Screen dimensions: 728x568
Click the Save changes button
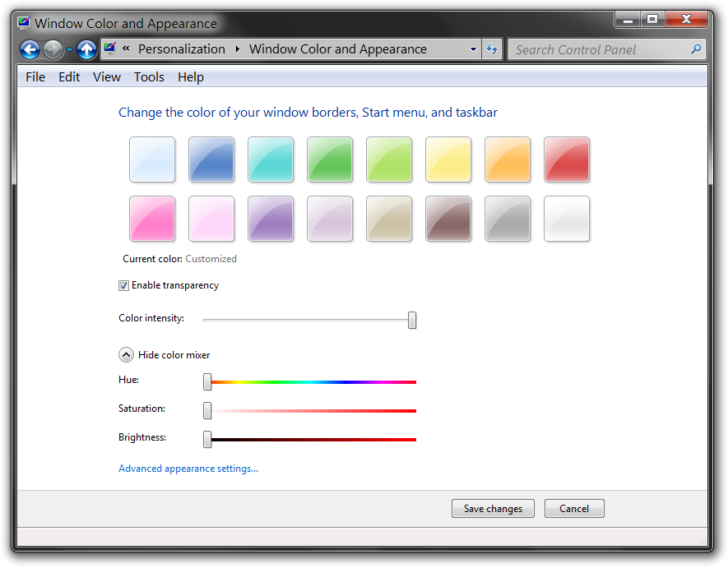(493, 509)
